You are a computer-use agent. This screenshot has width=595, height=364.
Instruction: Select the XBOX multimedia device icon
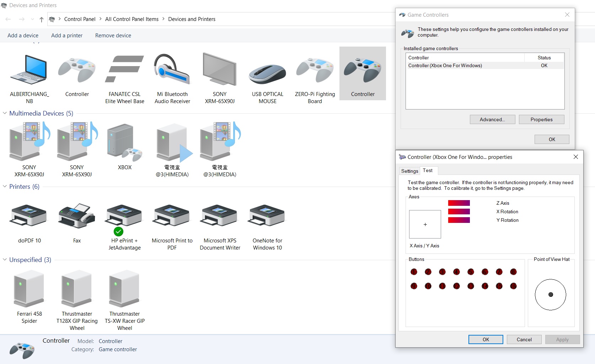click(x=125, y=143)
